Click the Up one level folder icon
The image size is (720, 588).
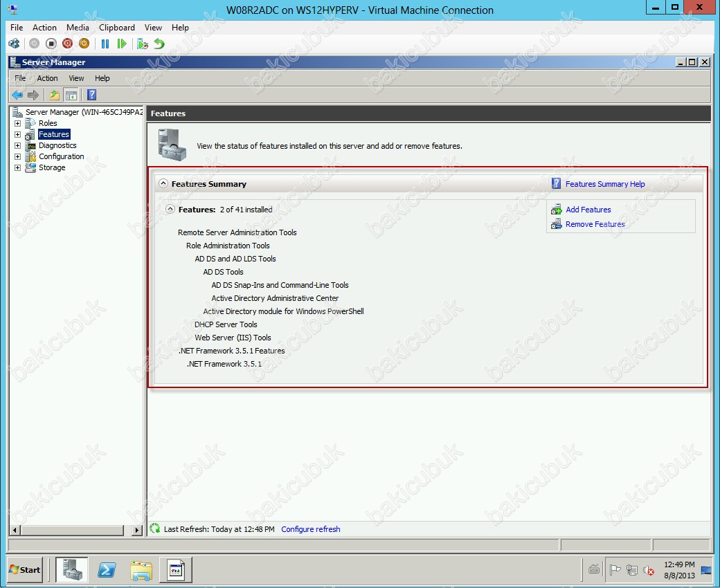click(x=55, y=95)
